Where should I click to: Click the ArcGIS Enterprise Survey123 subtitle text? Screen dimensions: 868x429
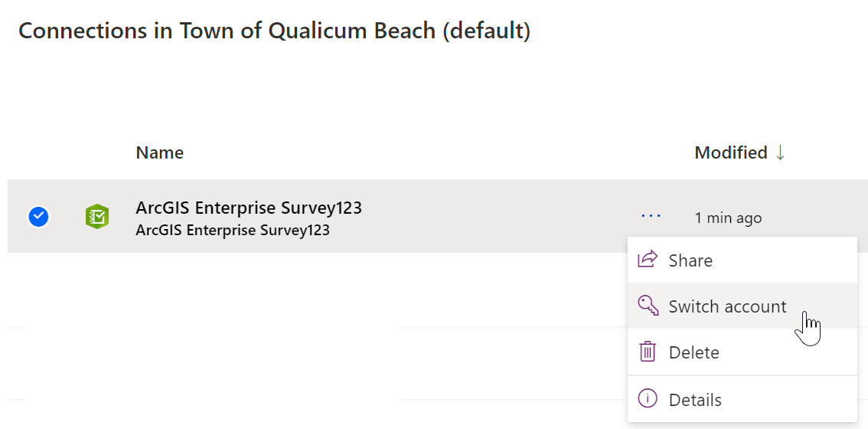click(233, 230)
